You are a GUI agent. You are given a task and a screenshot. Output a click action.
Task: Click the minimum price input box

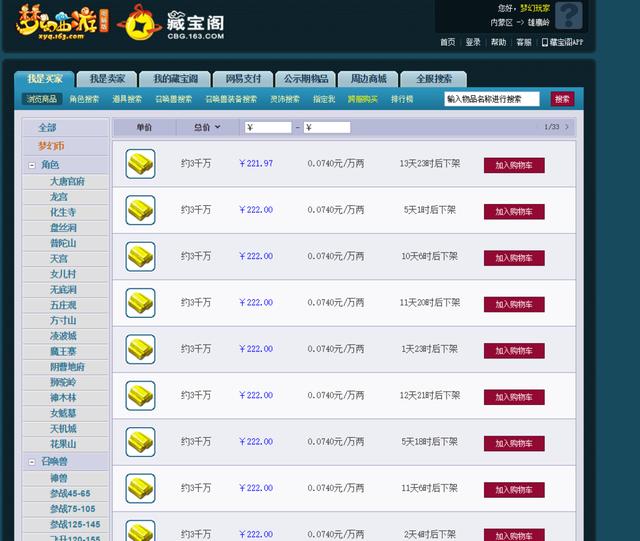268,127
